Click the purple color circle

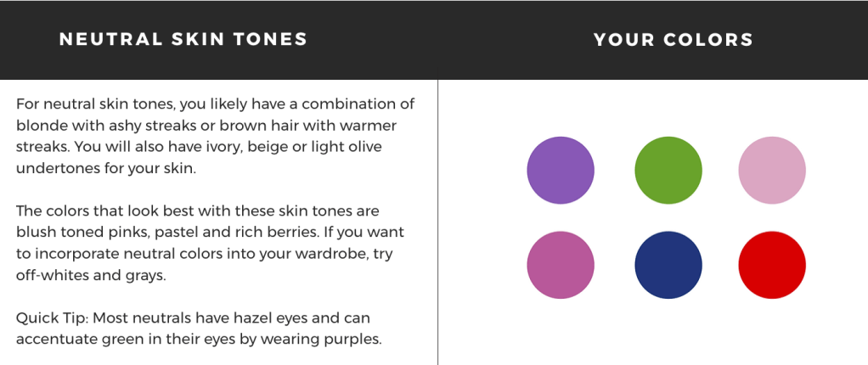(x=561, y=170)
